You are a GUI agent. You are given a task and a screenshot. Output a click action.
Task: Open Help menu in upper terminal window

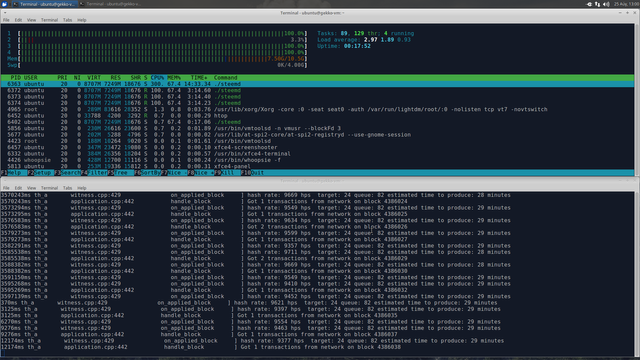click(x=82, y=20)
